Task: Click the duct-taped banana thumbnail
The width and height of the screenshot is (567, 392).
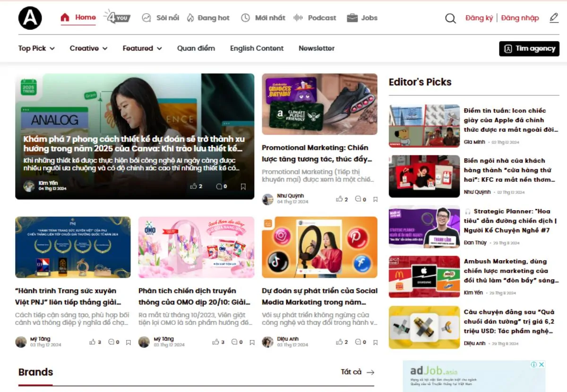Action: click(x=424, y=327)
